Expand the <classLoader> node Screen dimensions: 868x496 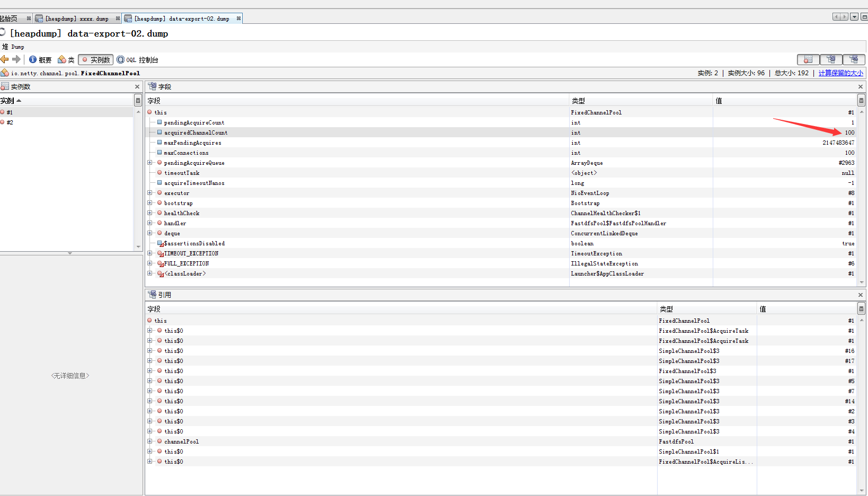(x=150, y=273)
